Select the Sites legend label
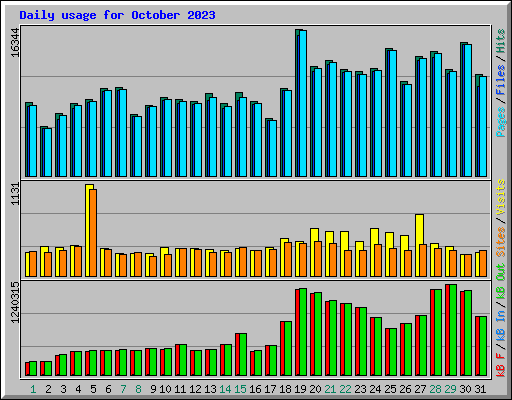Screen dimensions: 512x400 pos(501,242)
